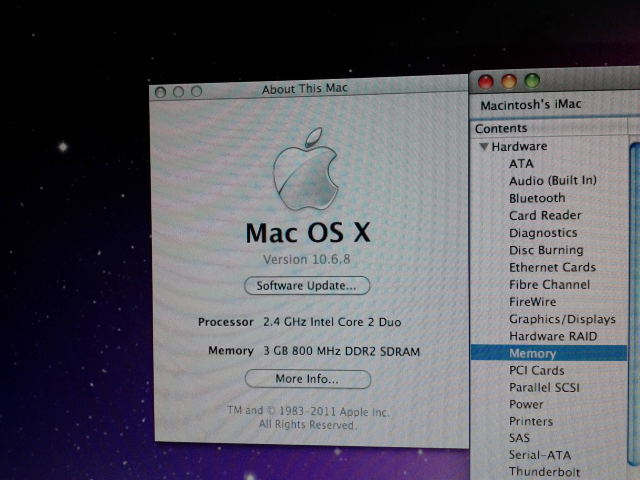
Task: Click the Software Update button
Action: tap(307, 285)
